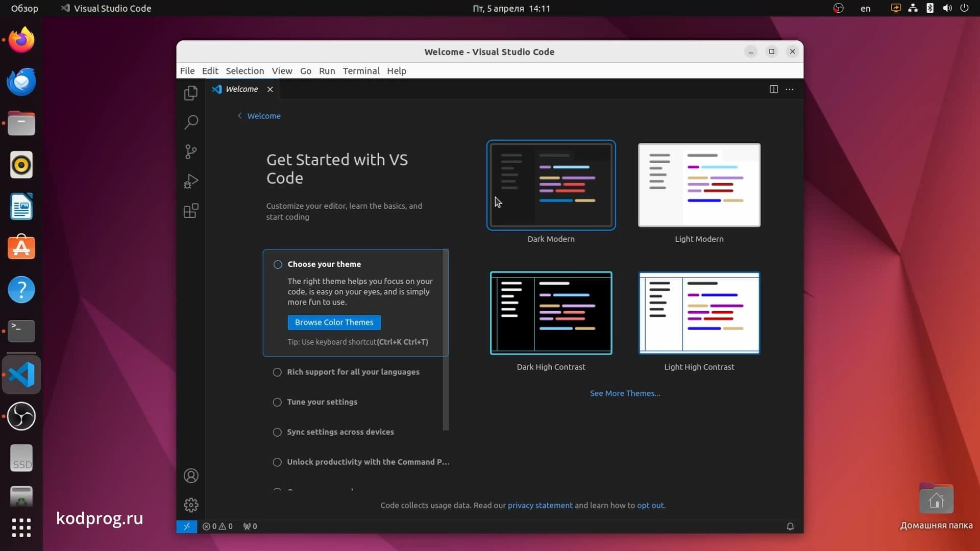Select the Choose your theme step radio

278,264
